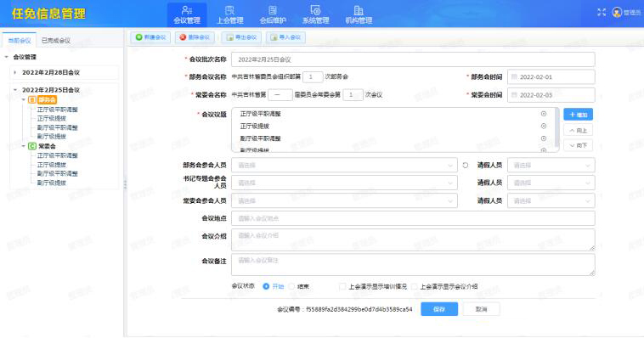Collapse the 常委会 branch arrow
The height and width of the screenshot is (338, 644).
[x=24, y=146]
